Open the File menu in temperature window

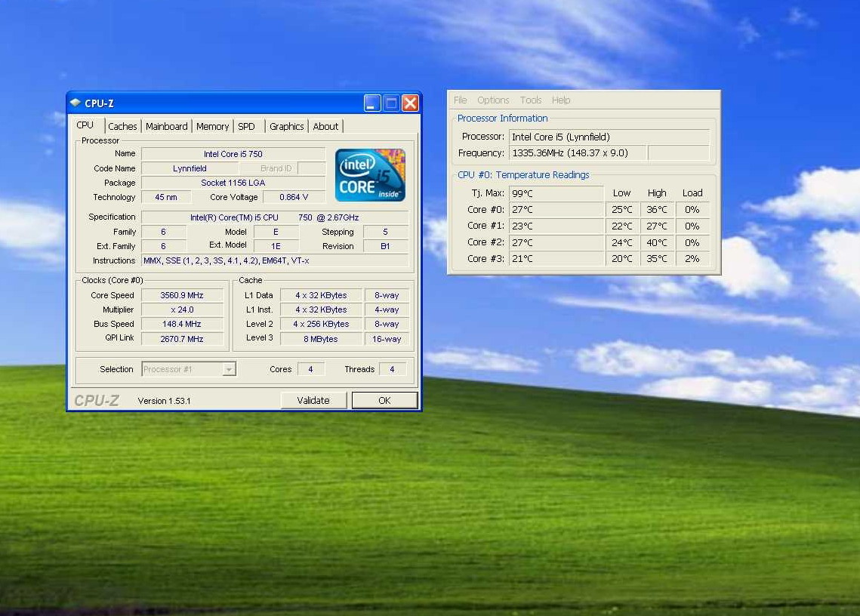pos(460,100)
